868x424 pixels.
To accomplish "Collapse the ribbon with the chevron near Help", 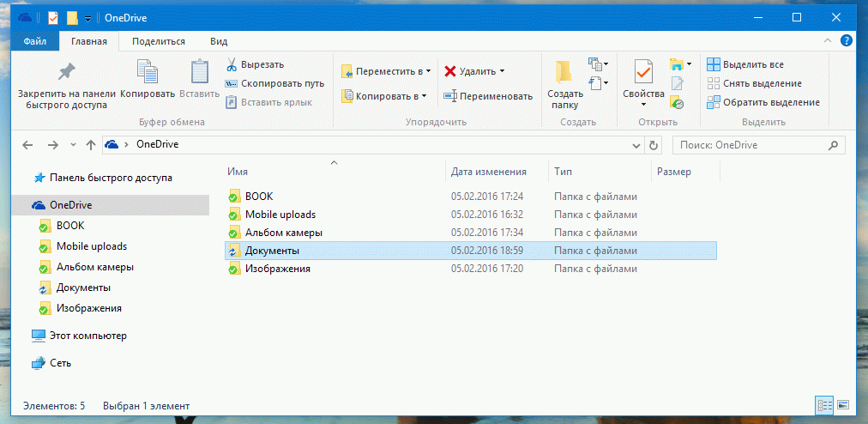I will [x=830, y=40].
